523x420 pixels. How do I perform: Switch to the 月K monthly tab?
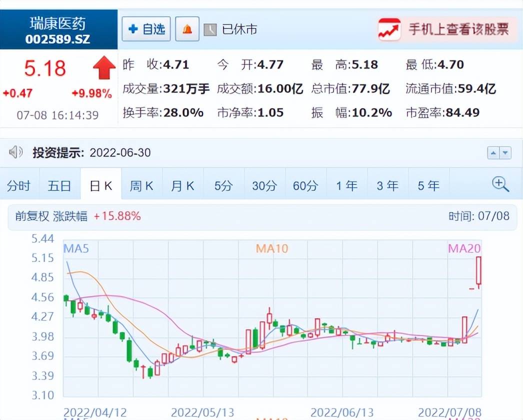pyautogui.click(x=182, y=186)
